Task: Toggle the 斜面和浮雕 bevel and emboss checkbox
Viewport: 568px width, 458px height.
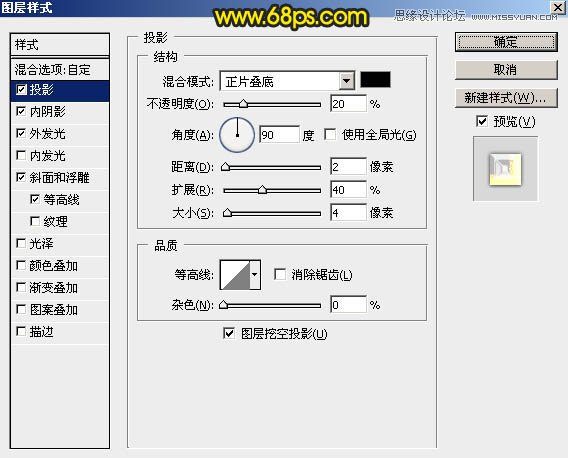Action: 21,177
